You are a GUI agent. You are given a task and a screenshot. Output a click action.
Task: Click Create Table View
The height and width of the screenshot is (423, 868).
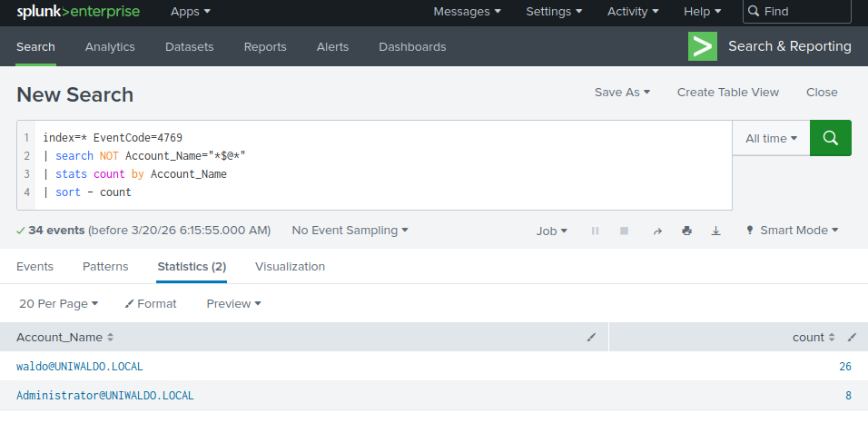click(x=727, y=92)
